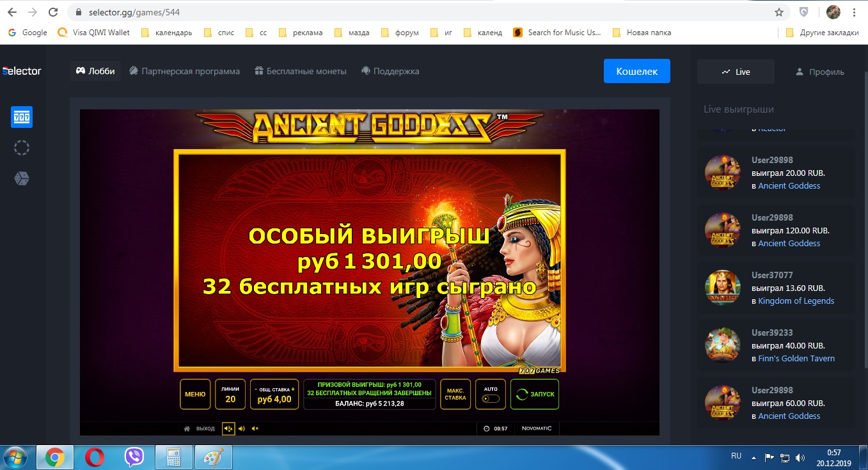Click the browser address bar
Image resolution: width=868 pixels, height=470 pixels.
pyautogui.click(x=192, y=12)
